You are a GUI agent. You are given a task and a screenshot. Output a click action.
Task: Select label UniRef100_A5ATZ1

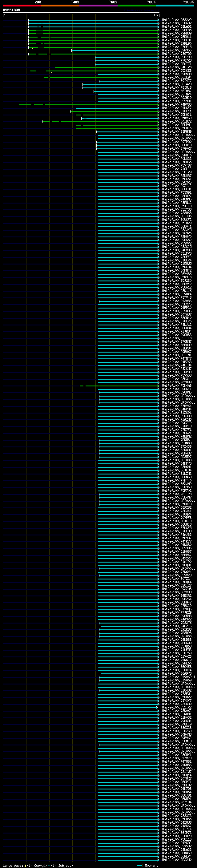point(177,64)
